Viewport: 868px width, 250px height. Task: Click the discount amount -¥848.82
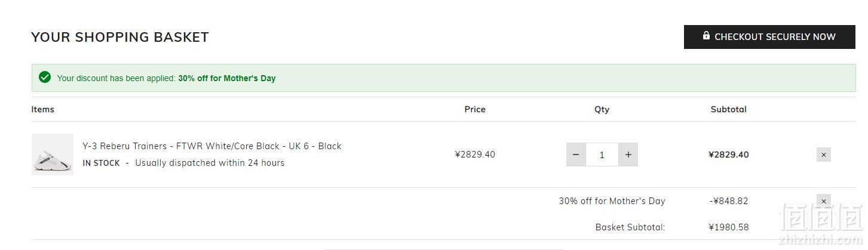[729, 201]
